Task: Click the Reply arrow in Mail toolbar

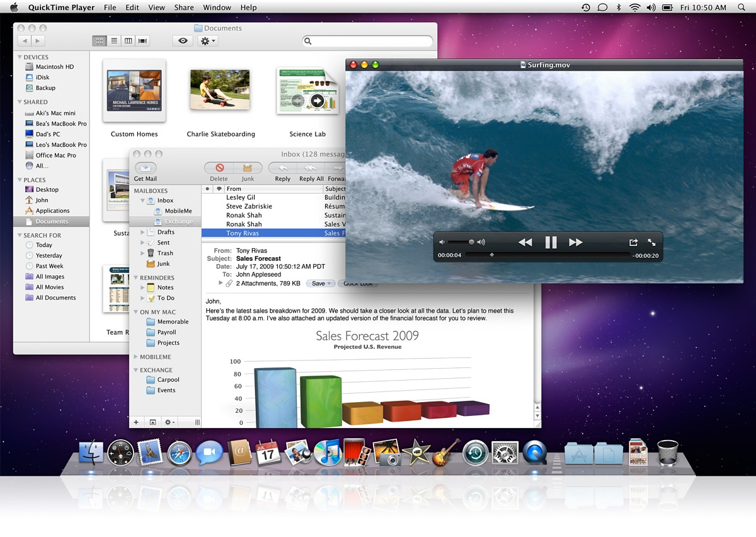Action: [x=283, y=168]
